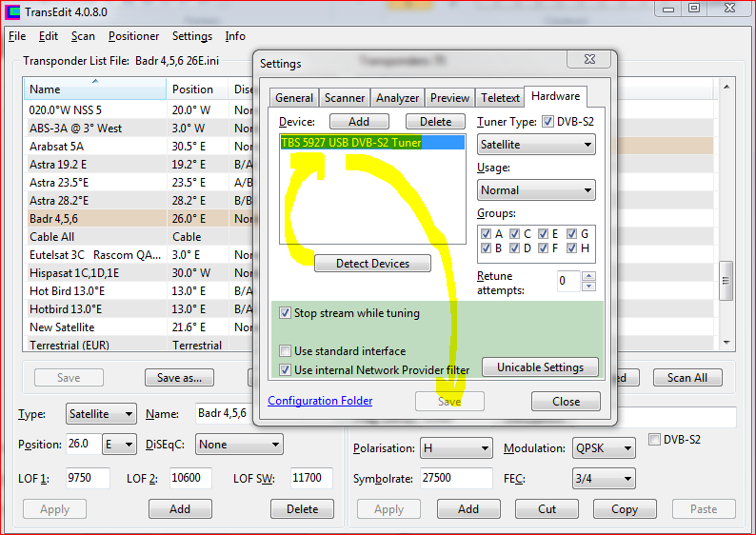Click the TransEdit app icon in title bar
This screenshot has width=756, height=535.
tap(12, 11)
